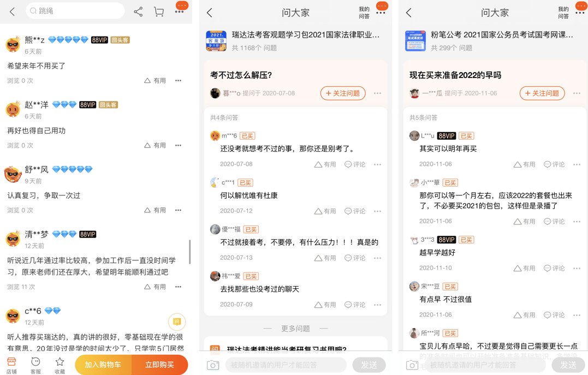Open 客服 customer service chat
Image resolution: width=588 pixels, height=375 pixels.
point(35,365)
